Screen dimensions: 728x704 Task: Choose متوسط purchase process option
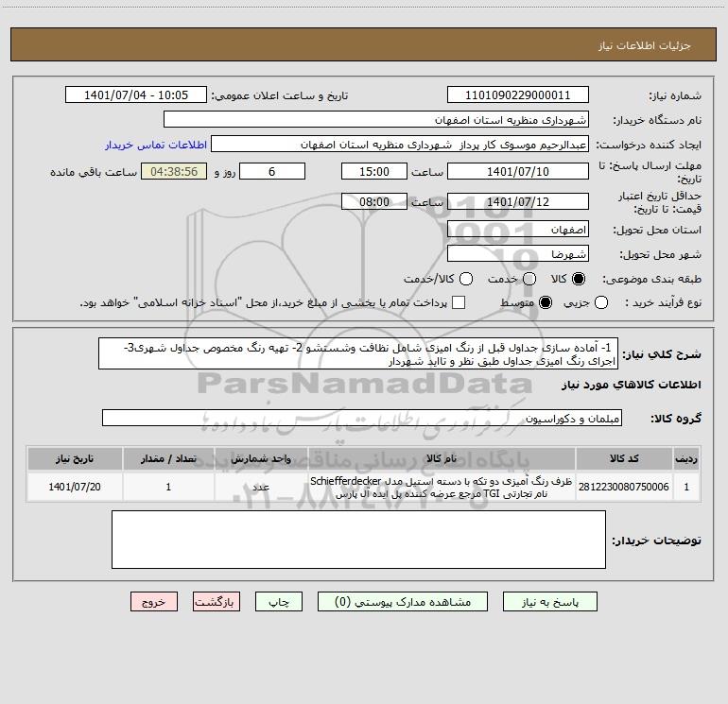point(546,302)
